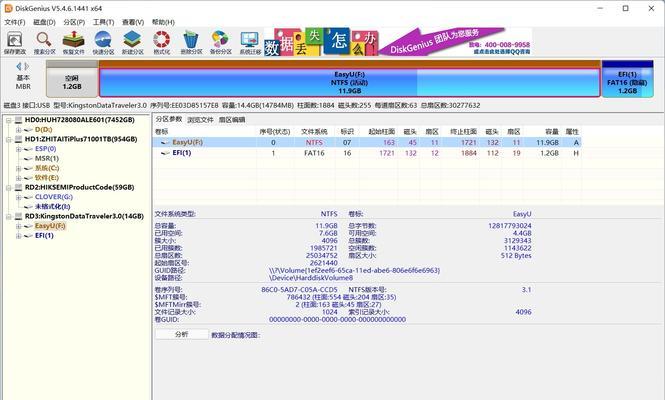The height and width of the screenshot is (400, 665).
Task: Click the 容量 column header
Action: [552, 132]
